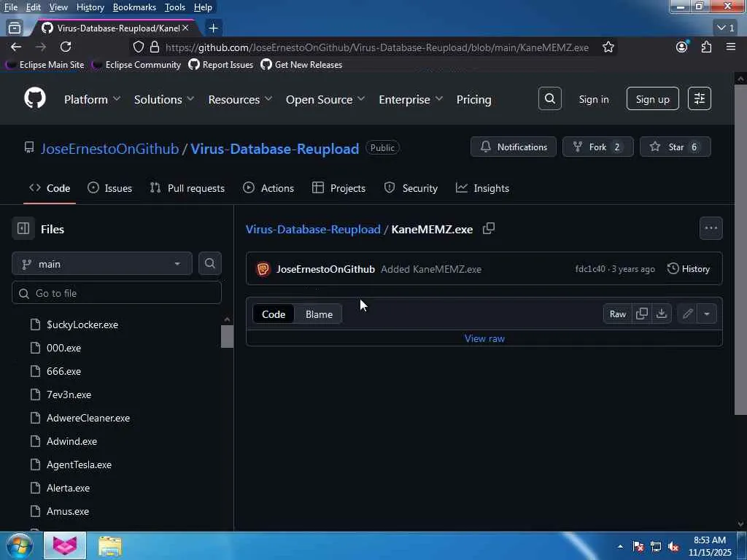Image resolution: width=747 pixels, height=560 pixels.
Task: Go to the Security tab
Action: coord(411,188)
